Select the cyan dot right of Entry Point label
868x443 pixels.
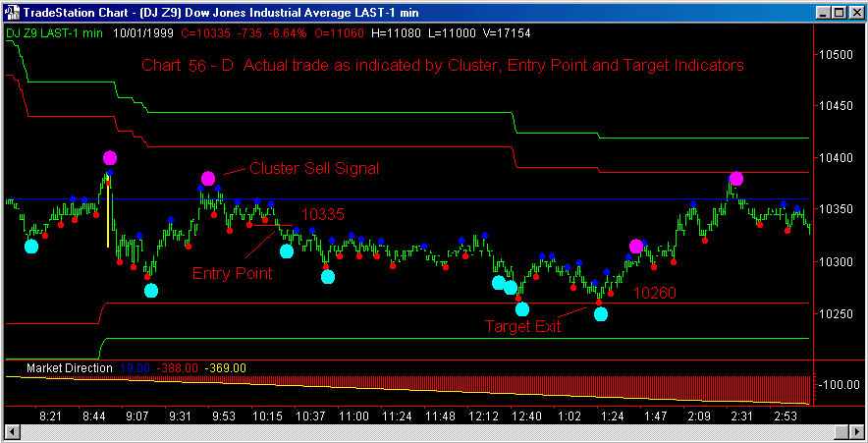(287, 251)
